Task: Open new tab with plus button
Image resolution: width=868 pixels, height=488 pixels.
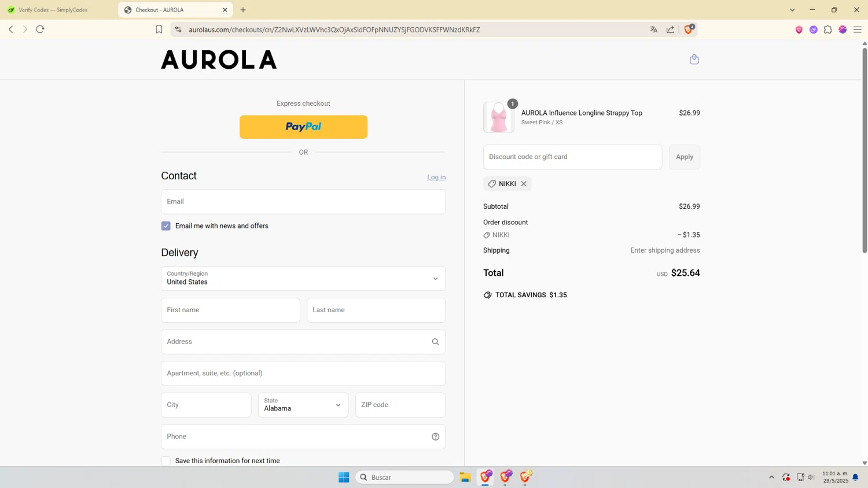Action: [243, 10]
